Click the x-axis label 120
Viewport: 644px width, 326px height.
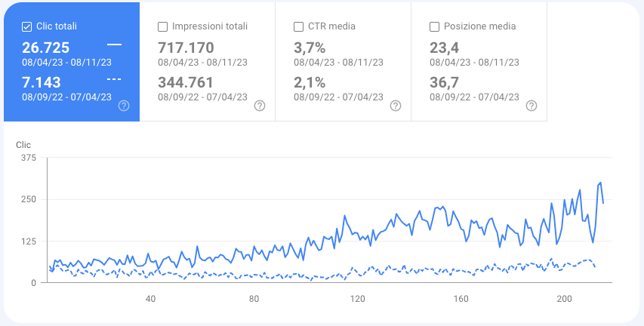357,299
